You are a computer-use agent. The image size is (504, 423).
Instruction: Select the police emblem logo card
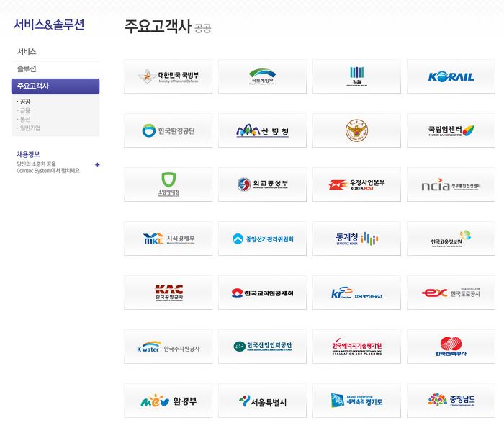point(357,130)
